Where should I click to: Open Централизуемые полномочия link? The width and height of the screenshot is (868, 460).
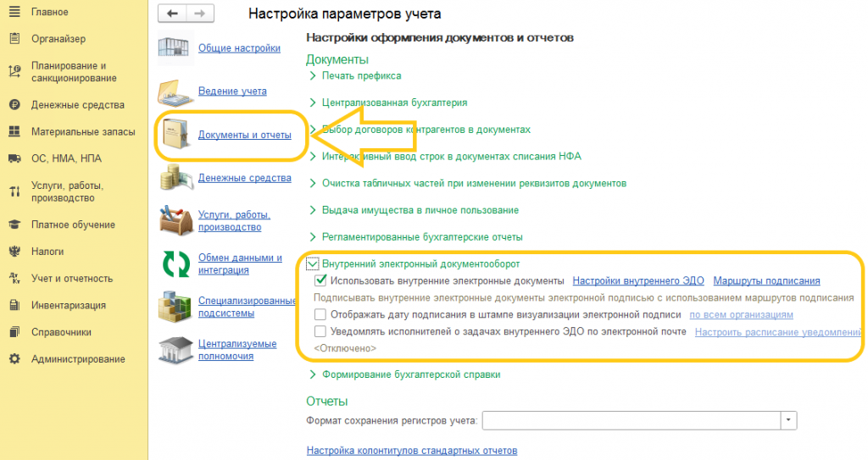pyautogui.click(x=237, y=350)
